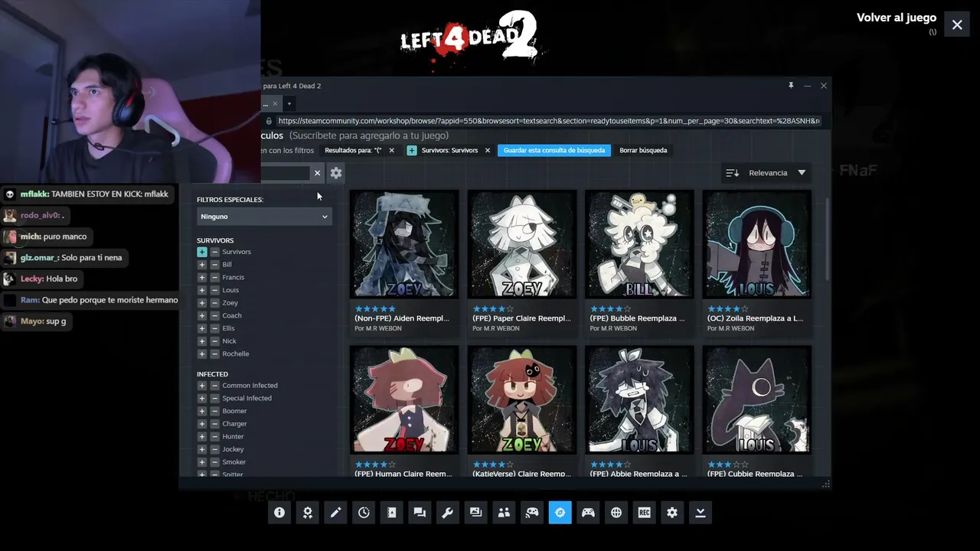Screen dimensions: 980x551
Task: Exclude Francis with its minus toggle
Action: point(214,277)
